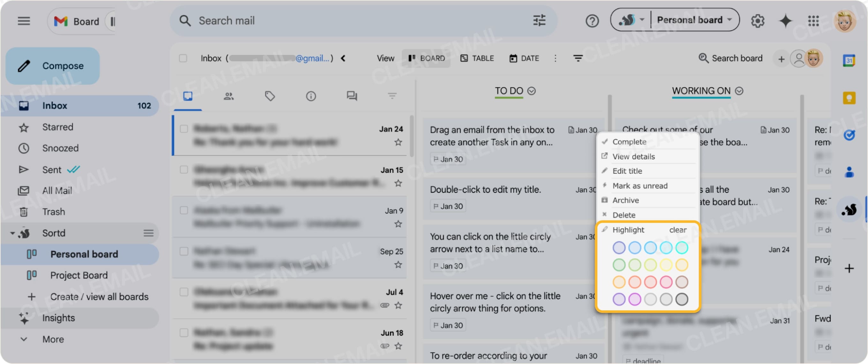Screen dimensions: 868x364
Task: Open advanced search options in search bar
Action: (x=539, y=20)
